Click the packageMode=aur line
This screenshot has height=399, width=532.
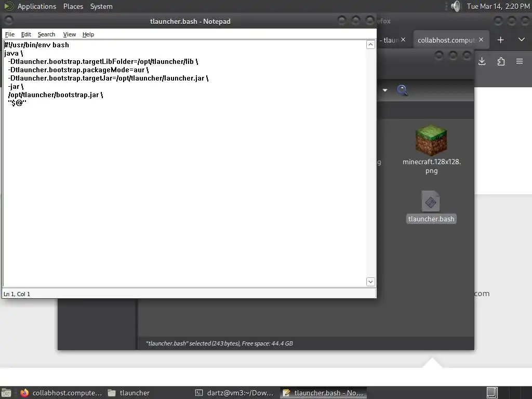(78, 70)
